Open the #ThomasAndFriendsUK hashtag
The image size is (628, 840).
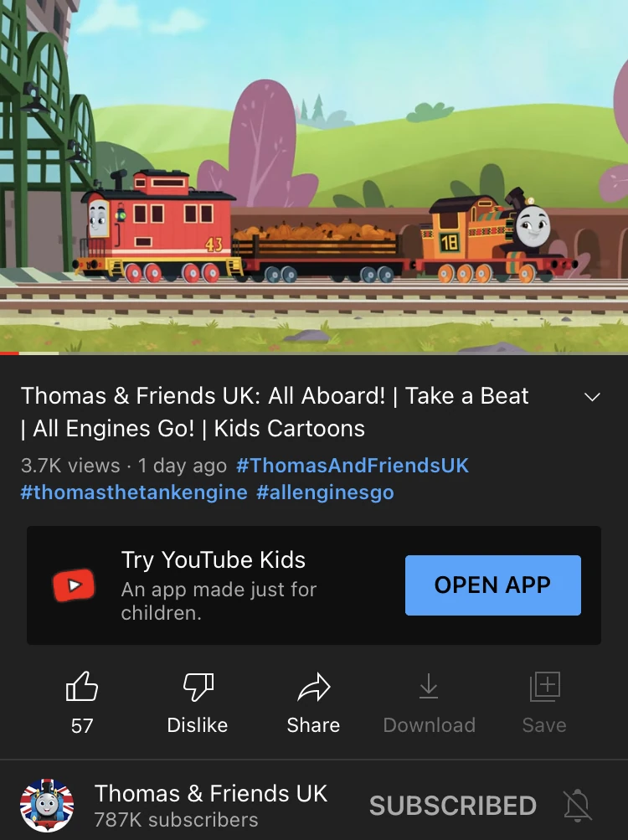[x=352, y=465]
